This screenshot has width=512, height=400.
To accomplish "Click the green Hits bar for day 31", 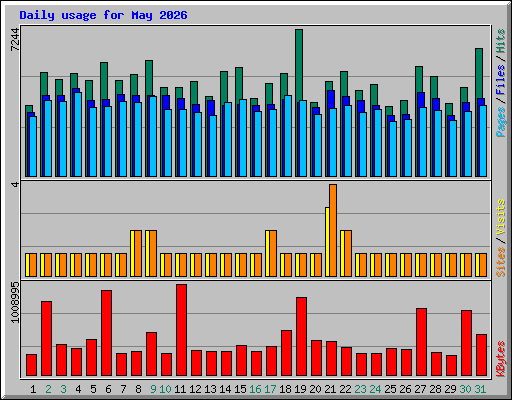I will pos(479,73).
